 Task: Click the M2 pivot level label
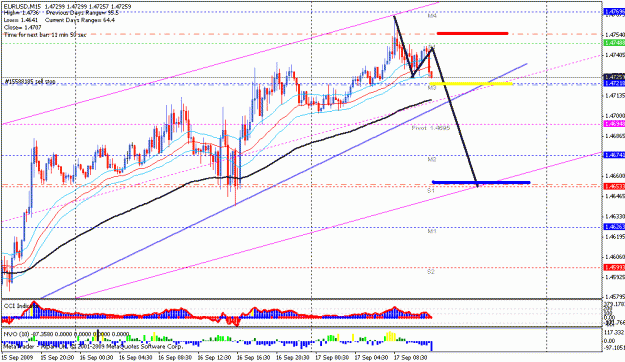[432, 159]
